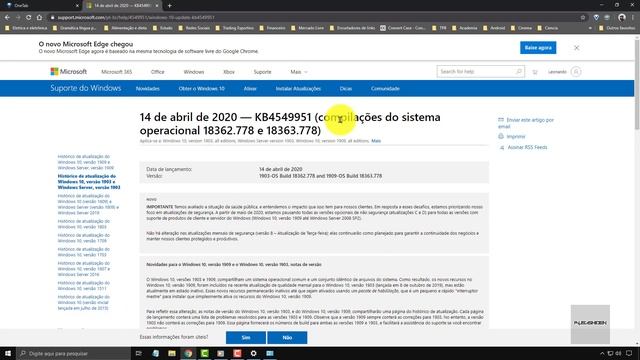Open File Explorer from the taskbar
Viewport: 640px width, 360px height.
click(172, 353)
